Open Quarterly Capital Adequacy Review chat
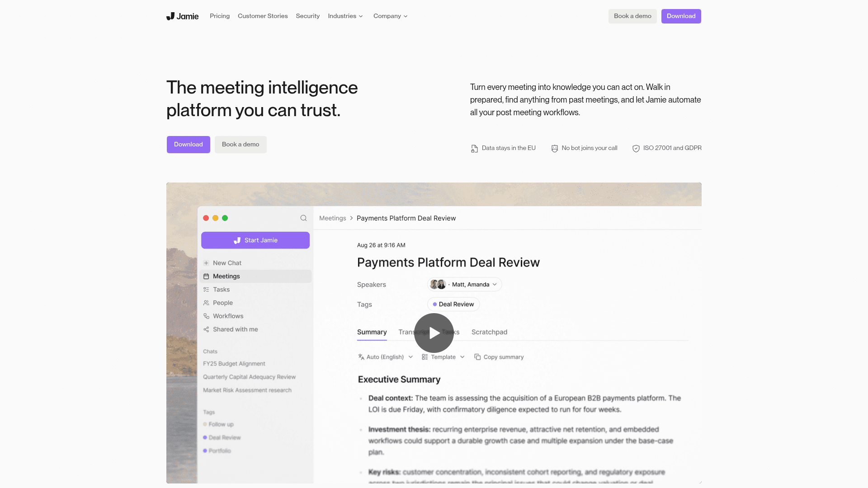 pyautogui.click(x=249, y=377)
